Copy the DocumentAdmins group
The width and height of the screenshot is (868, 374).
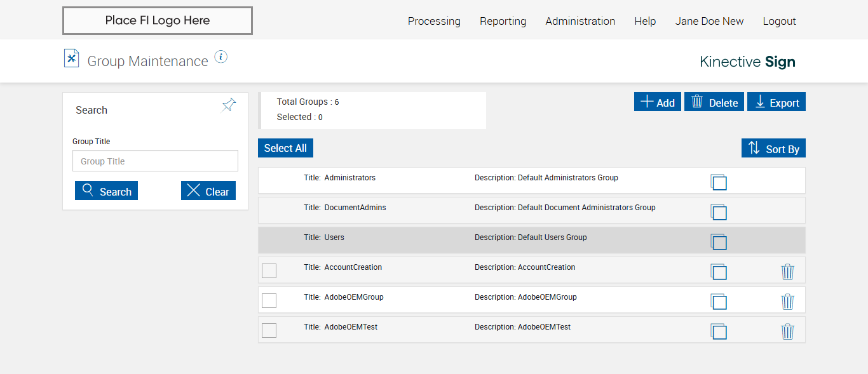tap(719, 212)
